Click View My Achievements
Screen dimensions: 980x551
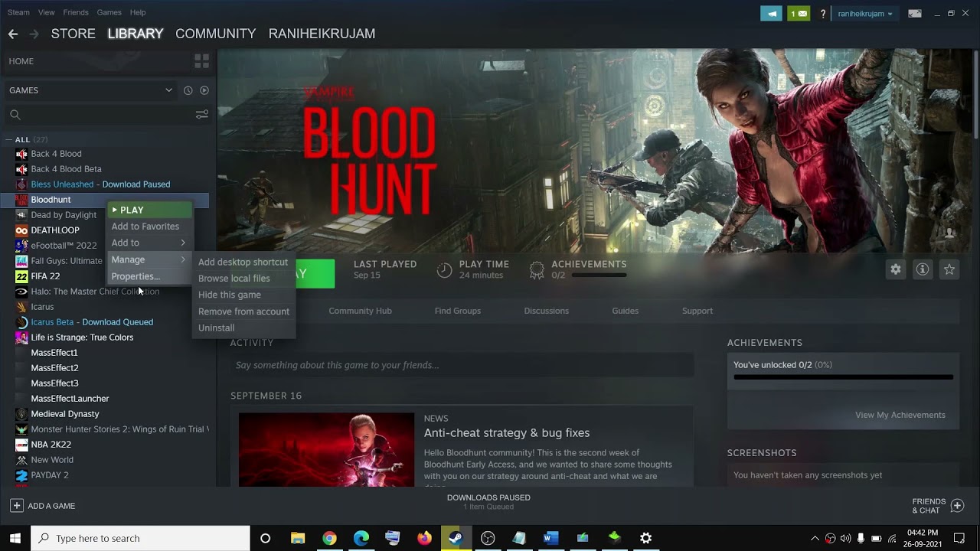(900, 415)
